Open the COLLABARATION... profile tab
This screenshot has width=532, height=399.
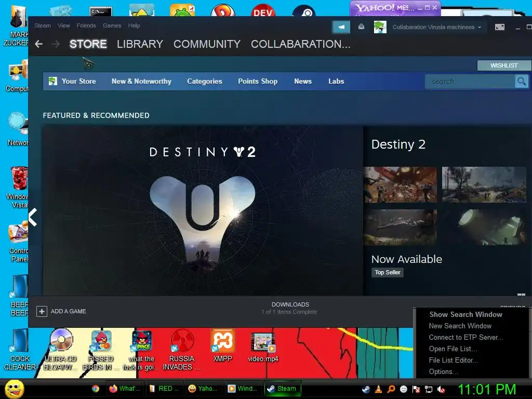pyautogui.click(x=301, y=44)
